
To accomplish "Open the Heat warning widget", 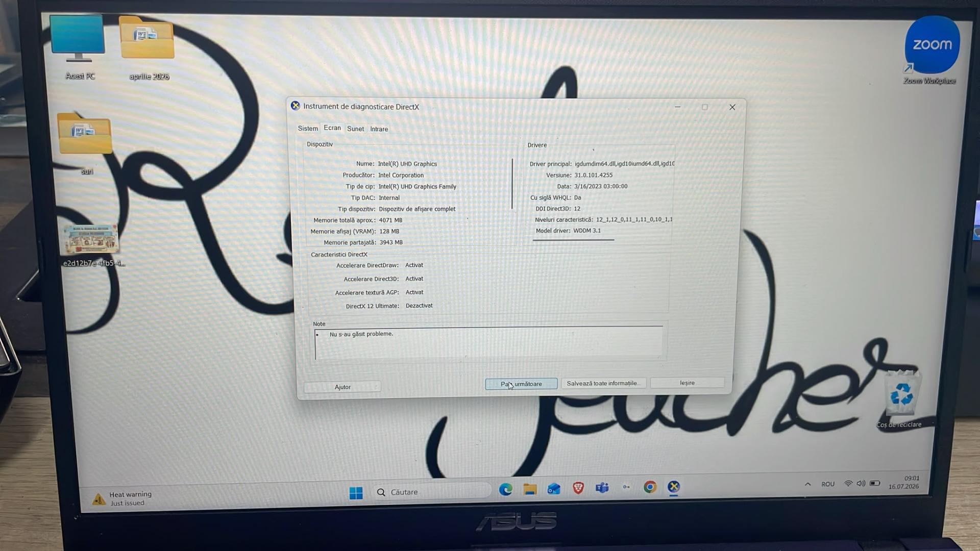I will tap(122, 498).
